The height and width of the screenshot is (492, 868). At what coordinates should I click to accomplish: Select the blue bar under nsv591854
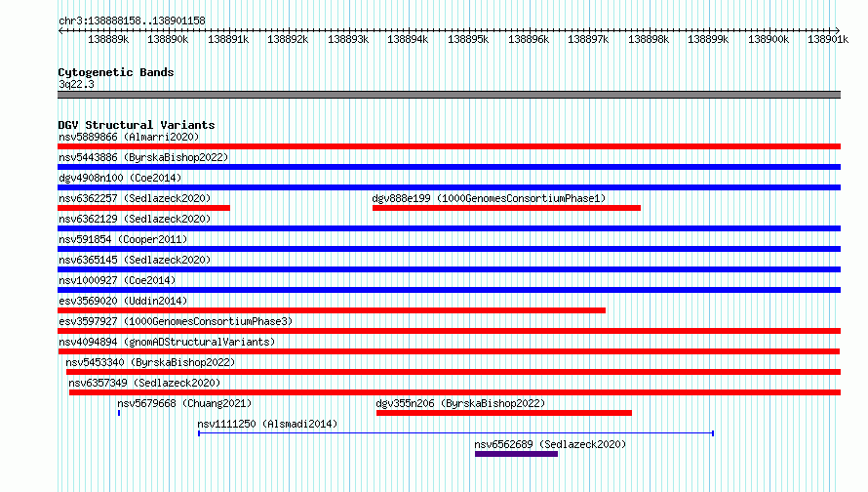pos(449,249)
